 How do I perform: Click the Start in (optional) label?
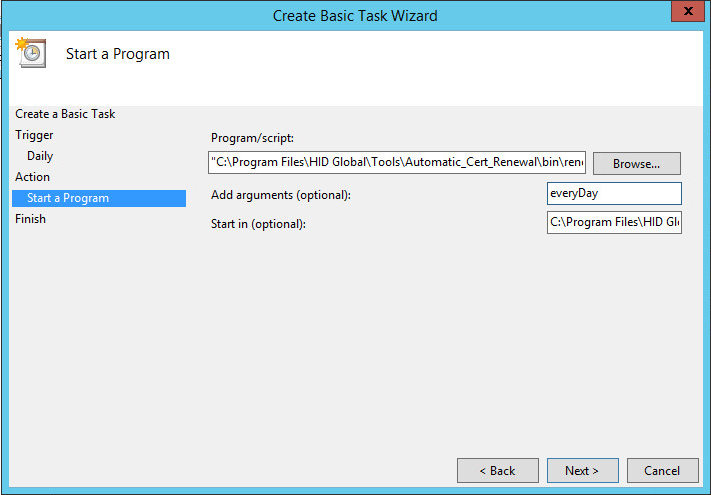coord(258,223)
